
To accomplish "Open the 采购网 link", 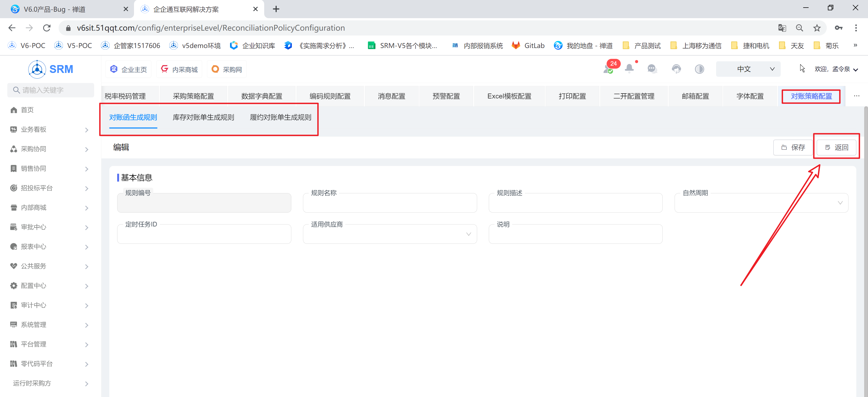I will coord(227,69).
